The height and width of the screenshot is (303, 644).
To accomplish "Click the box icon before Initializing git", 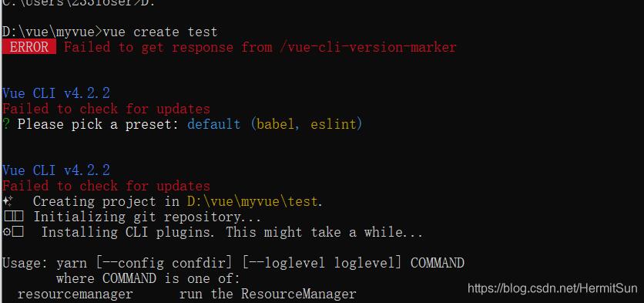I will click(x=13, y=217).
